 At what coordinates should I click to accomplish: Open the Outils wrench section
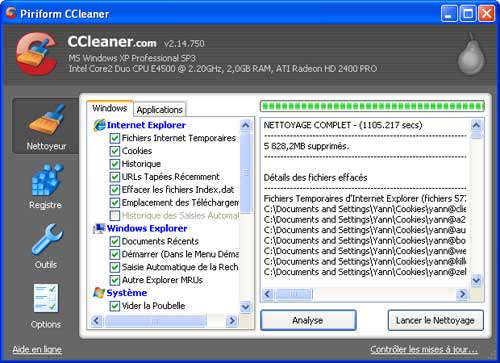46,246
